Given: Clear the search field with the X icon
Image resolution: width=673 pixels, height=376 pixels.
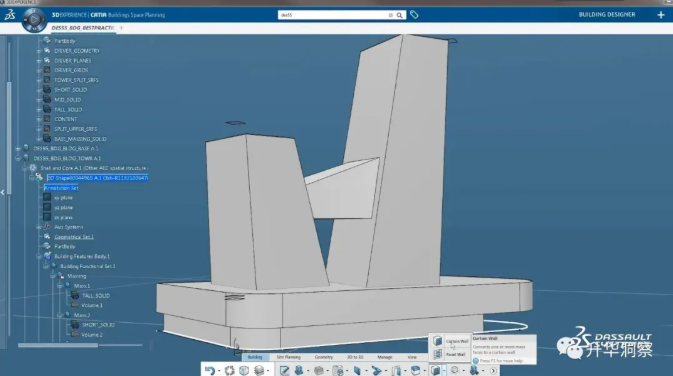Looking at the screenshot, I should (391, 15).
